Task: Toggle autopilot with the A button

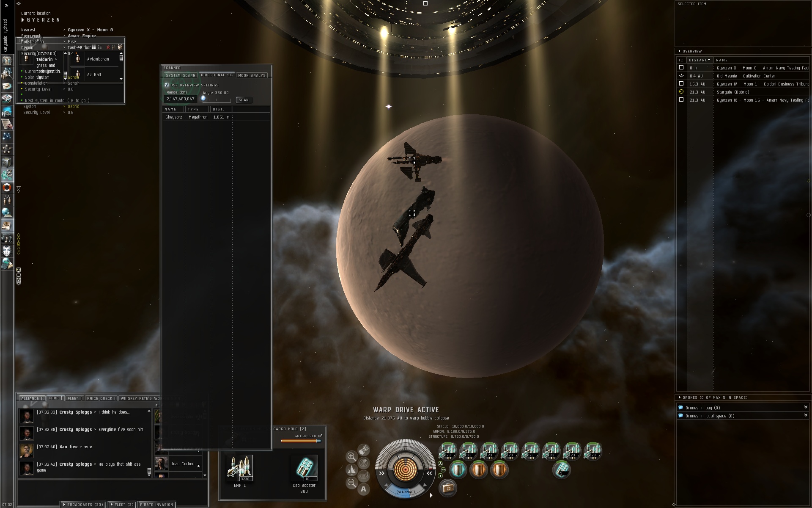Action: pos(363,490)
